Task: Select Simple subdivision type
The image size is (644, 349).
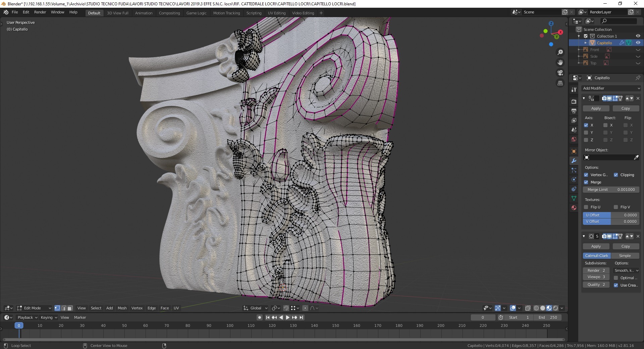Action: (x=625, y=256)
